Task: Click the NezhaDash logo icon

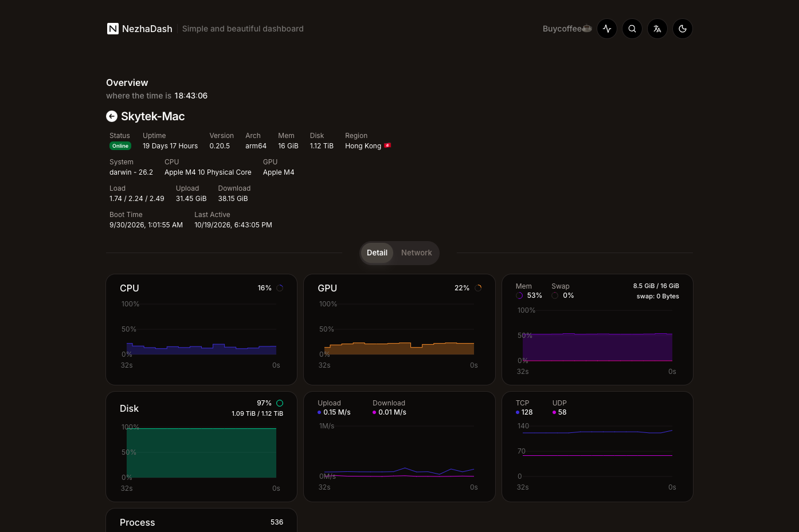Action: [113, 29]
